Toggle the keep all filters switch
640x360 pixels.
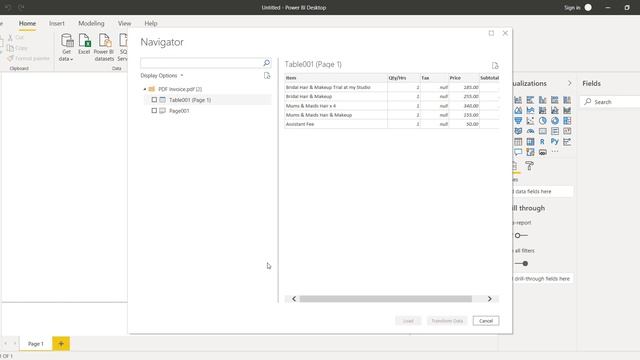click(x=521, y=264)
